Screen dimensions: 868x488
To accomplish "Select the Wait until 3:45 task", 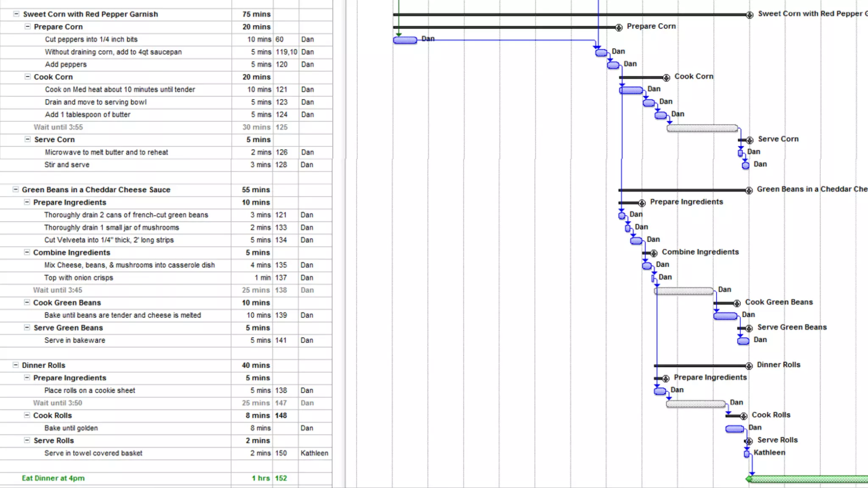I will [58, 290].
